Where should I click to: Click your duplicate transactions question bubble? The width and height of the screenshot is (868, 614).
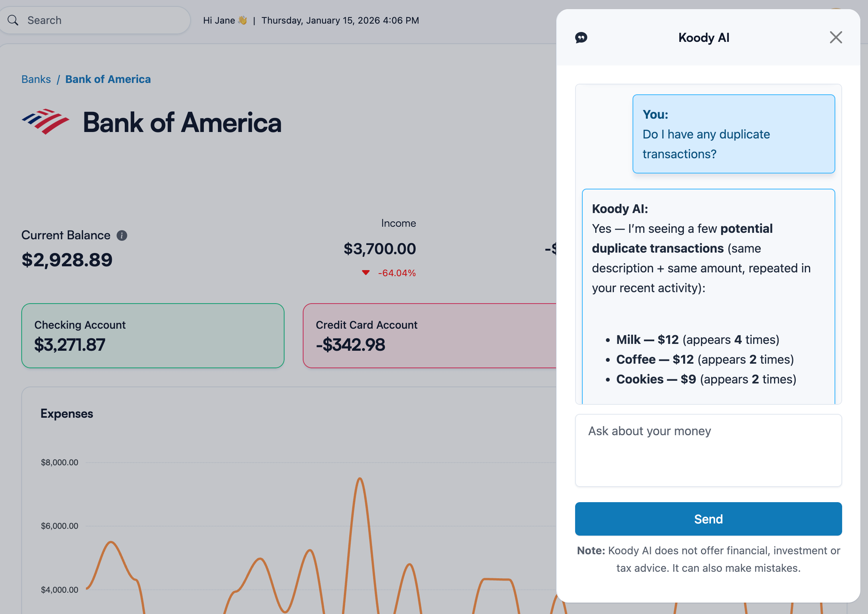point(733,134)
